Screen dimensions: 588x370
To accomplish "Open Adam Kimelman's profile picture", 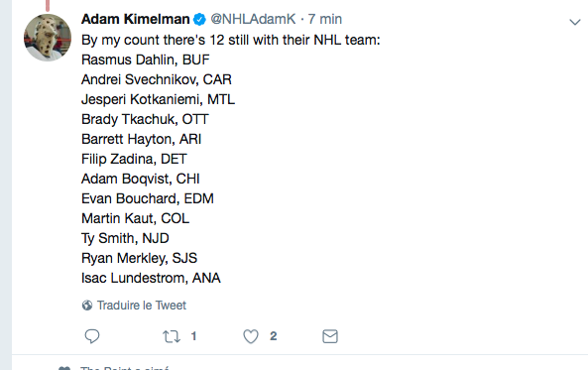I will [x=48, y=38].
